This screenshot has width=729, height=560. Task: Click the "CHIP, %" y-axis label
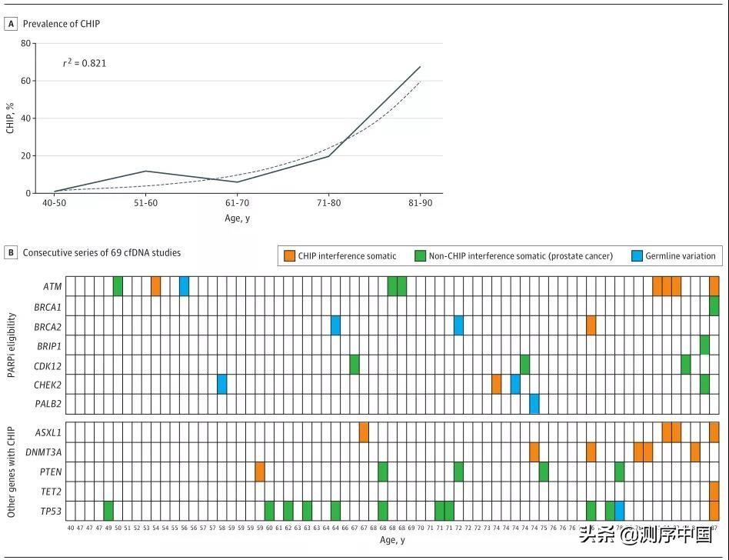(x=10, y=118)
